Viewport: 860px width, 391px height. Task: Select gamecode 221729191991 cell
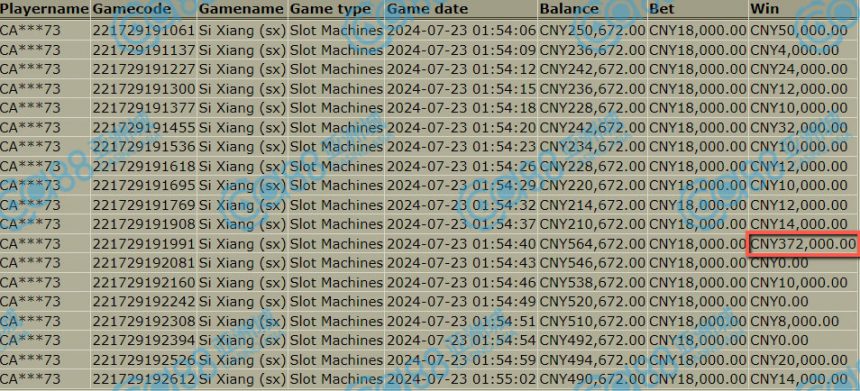(144, 243)
